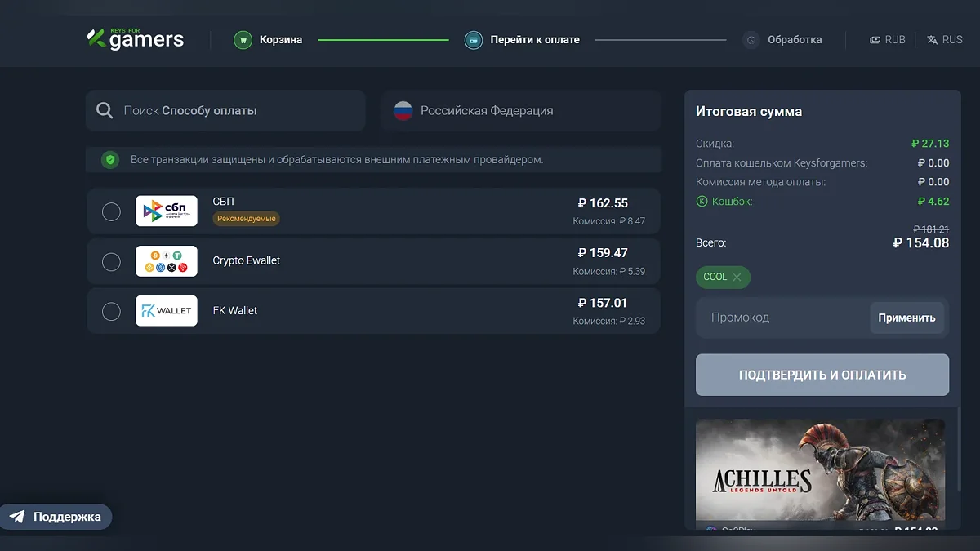The width and height of the screenshot is (980, 551).
Task: Click the СБП payment logo
Action: point(167,211)
